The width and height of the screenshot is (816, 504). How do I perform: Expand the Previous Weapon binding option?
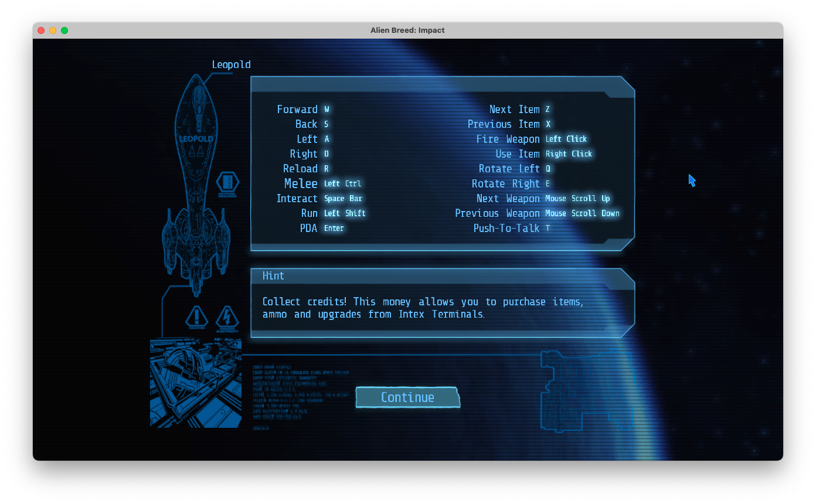pos(538,213)
